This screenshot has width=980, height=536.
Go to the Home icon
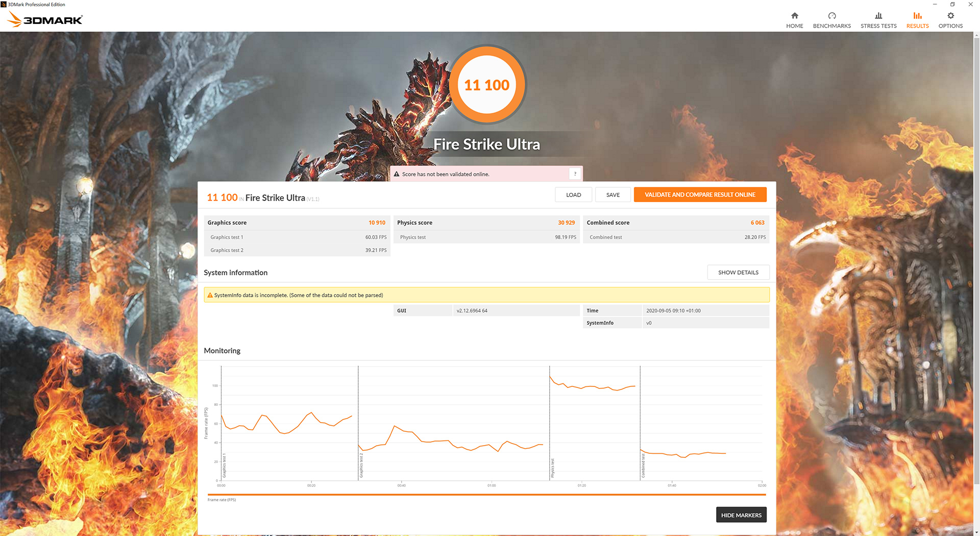(794, 16)
